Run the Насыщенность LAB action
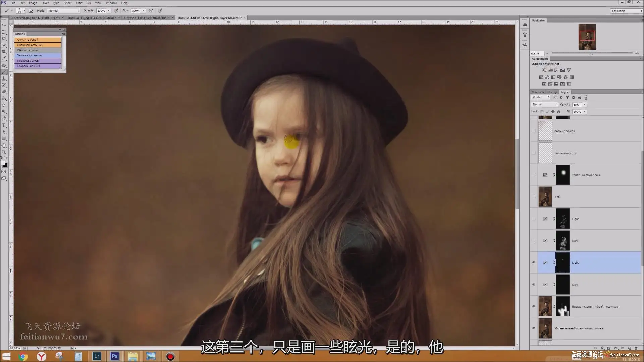Viewport: 644px width, 362px height. click(x=38, y=45)
